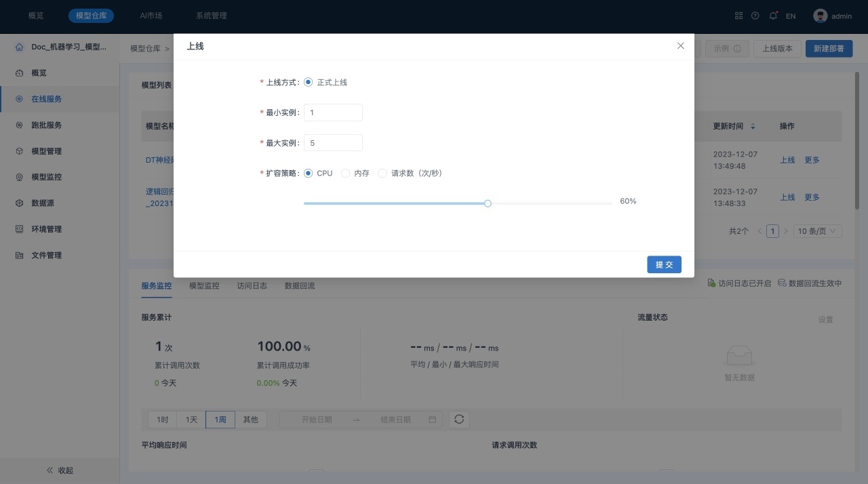The width and height of the screenshot is (868, 484).
Task: Click the 提交 submit button
Action: 664,264
